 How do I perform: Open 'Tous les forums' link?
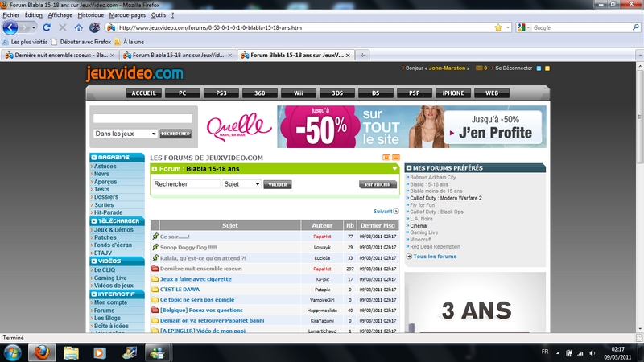pos(435,257)
